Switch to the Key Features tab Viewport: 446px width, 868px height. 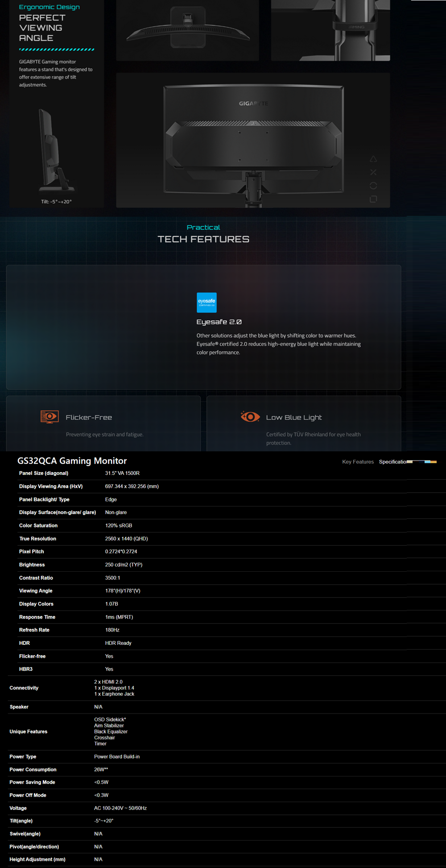[x=358, y=462]
